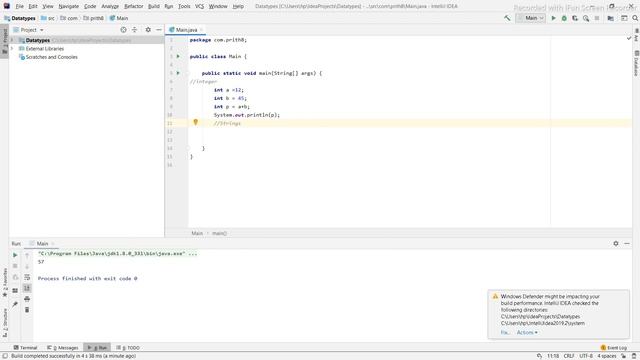Open the Project Structure icon

coord(611,18)
